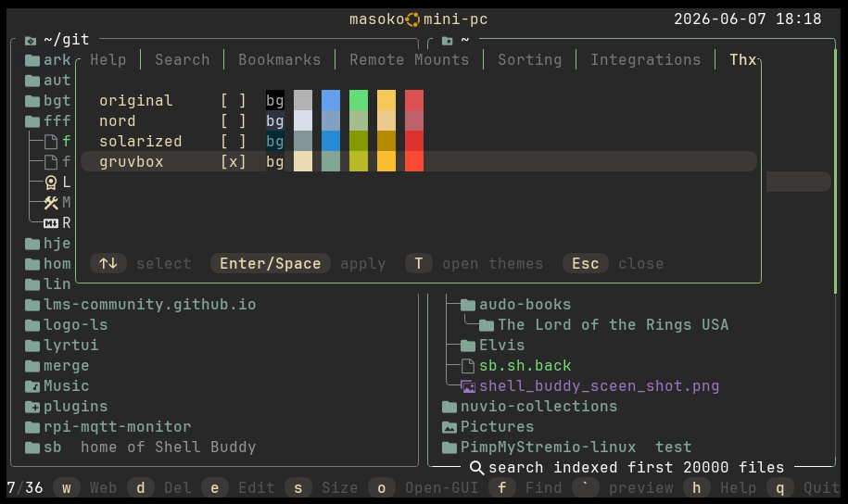The height and width of the screenshot is (504, 848).
Task: Open the Bookmarks tab
Action: tap(280, 59)
